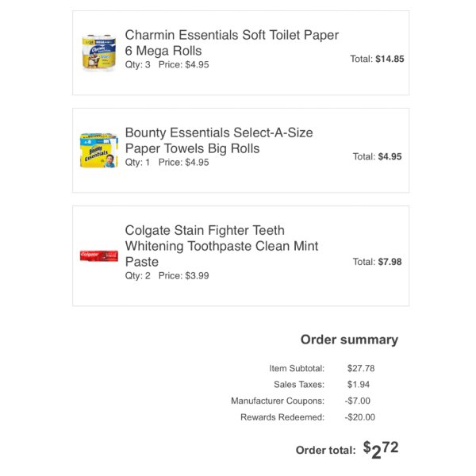Open Colgate Stain Fighter Teeth Whitening title
The image size is (476, 476).
click(x=221, y=246)
